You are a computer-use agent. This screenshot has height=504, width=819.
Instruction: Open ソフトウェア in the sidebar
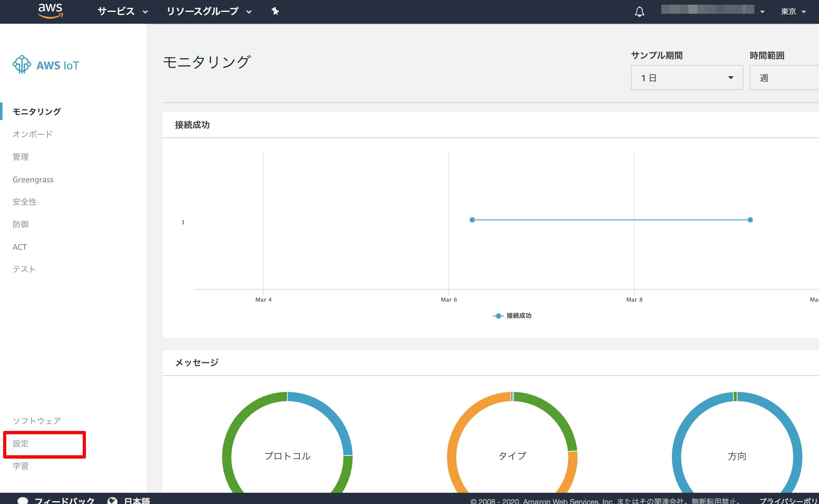click(37, 421)
